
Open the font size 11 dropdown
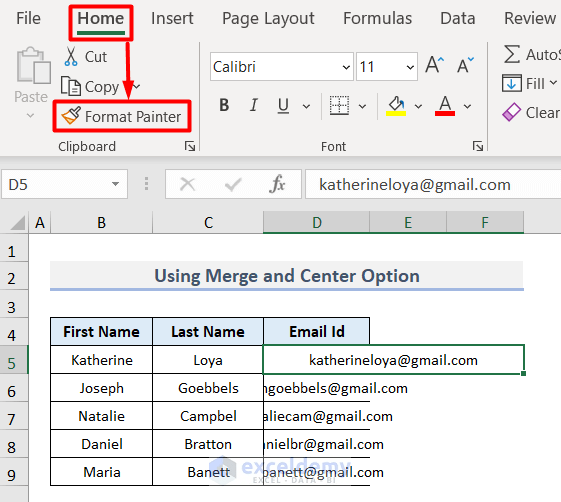coord(410,67)
